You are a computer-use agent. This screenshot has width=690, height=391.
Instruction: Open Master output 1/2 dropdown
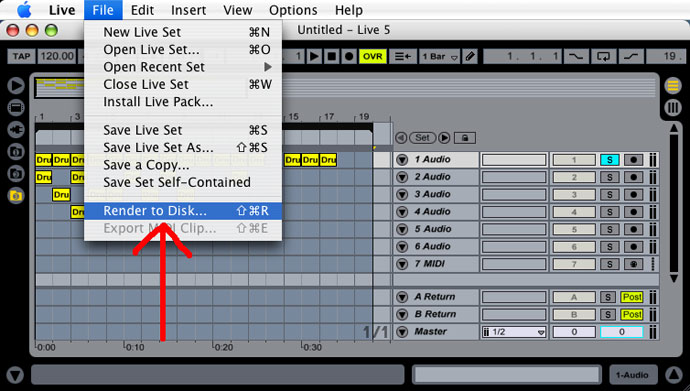tap(514, 332)
